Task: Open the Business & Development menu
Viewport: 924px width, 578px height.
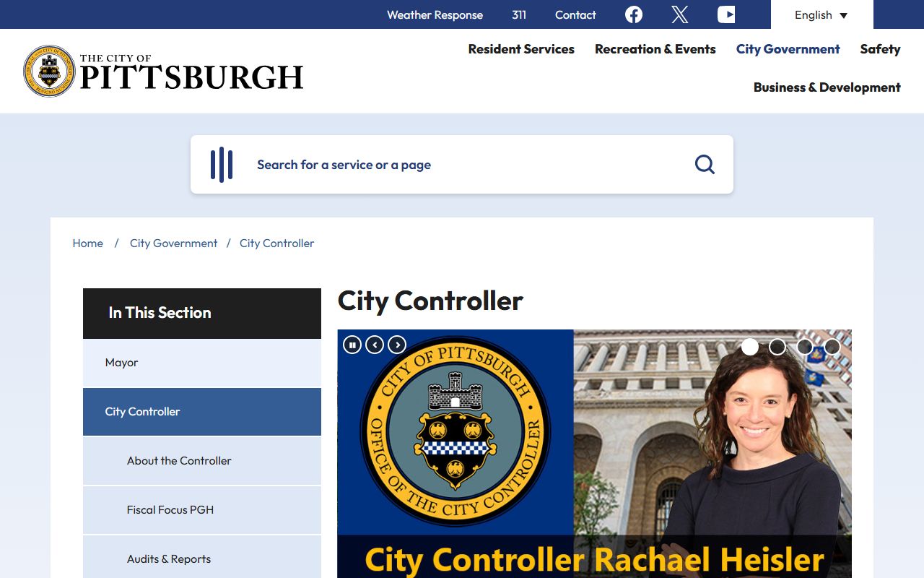Action: coord(827,87)
